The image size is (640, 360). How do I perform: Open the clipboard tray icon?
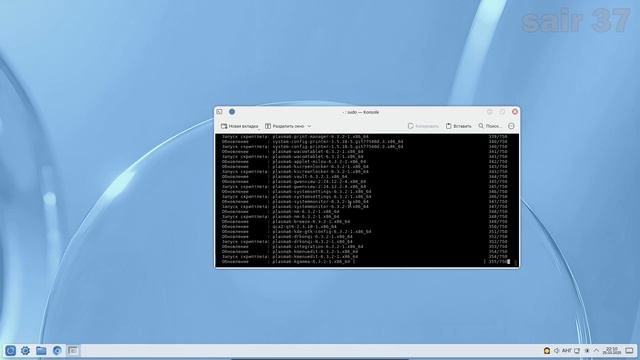pos(577,351)
